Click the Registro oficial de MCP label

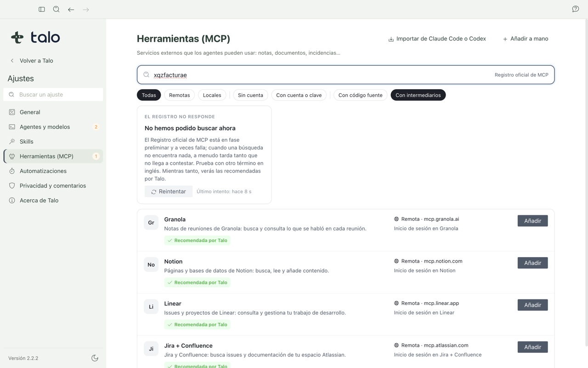[521, 75]
